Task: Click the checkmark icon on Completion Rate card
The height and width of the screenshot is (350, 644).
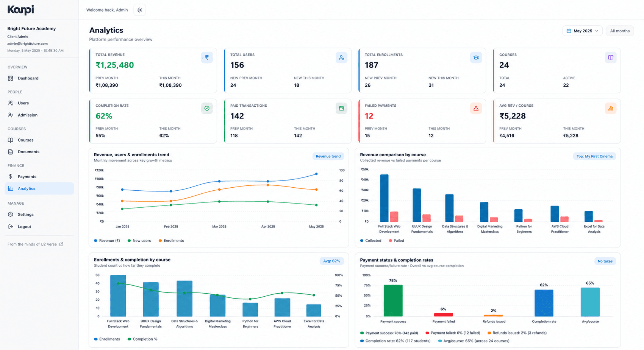Action: 207,108
